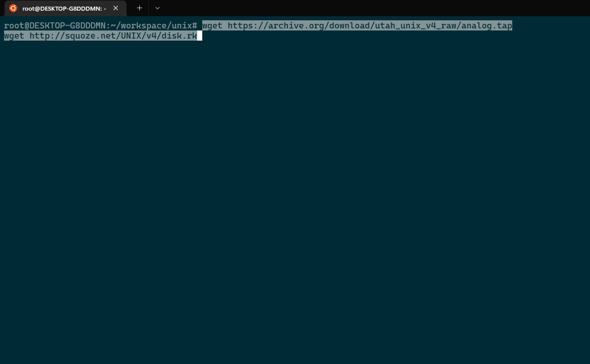The height and width of the screenshot is (364, 590).
Task: Click the terminal cursor block after disk.rk
Action: (x=200, y=36)
